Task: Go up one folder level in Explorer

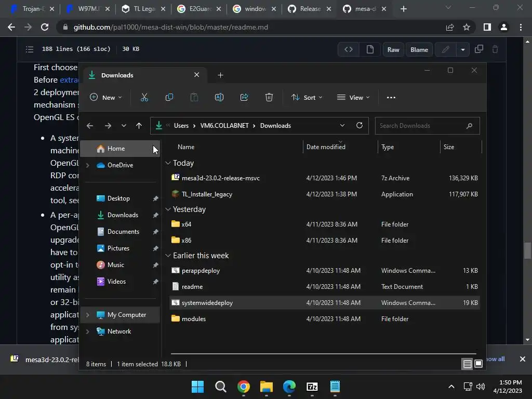Action: tap(139, 126)
